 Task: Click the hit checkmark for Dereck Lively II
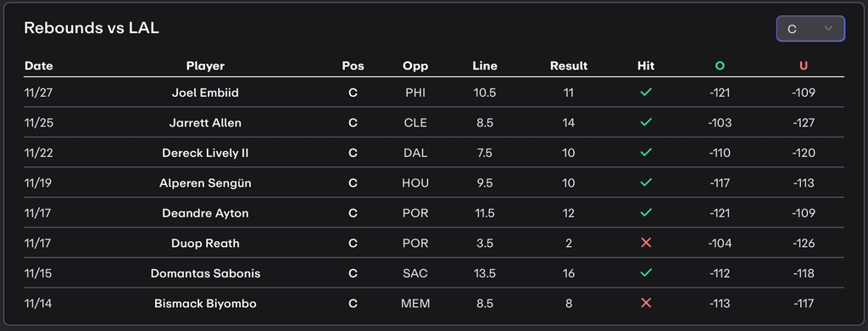[645, 153]
